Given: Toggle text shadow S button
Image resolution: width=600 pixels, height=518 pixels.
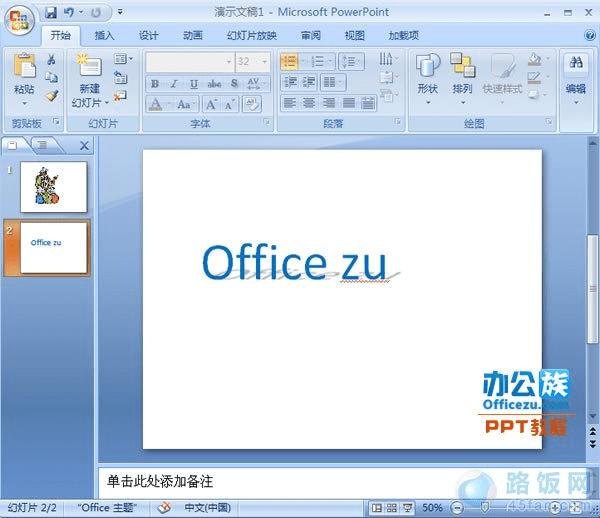Looking at the screenshot, I should click(x=234, y=84).
